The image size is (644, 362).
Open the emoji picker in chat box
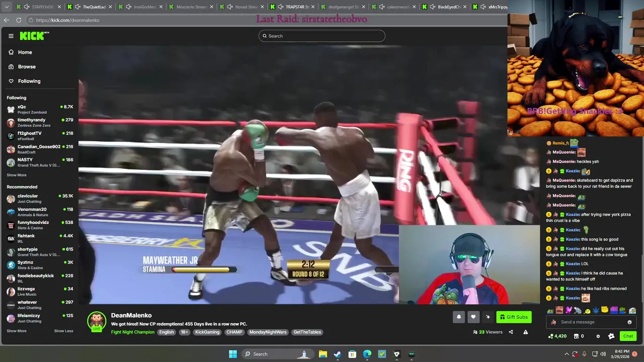(x=629, y=322)
